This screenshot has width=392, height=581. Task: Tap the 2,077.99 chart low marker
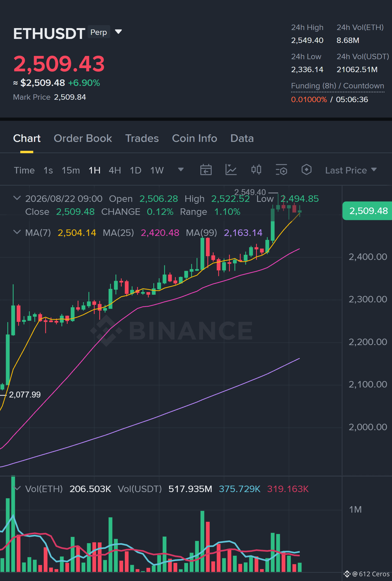(x=25, y=395)
